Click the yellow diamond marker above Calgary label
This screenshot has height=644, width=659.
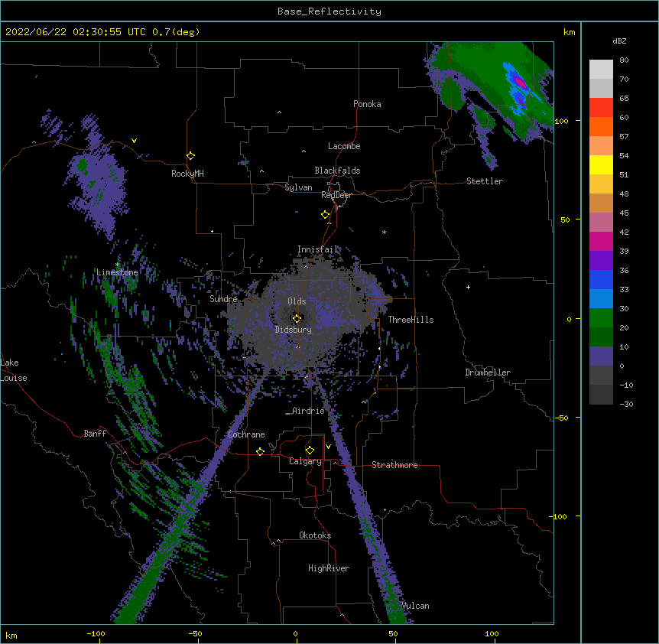pos(310,450)
